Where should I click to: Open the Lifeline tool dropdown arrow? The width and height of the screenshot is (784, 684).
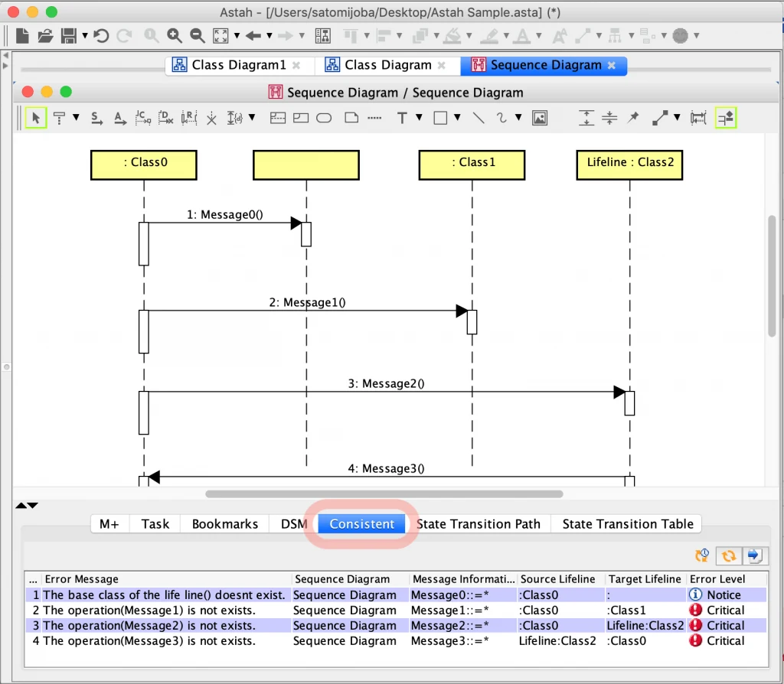coord(76,117)
